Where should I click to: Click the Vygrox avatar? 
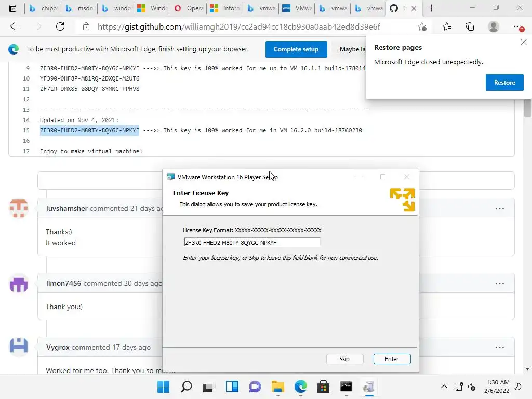pos(19,347)
